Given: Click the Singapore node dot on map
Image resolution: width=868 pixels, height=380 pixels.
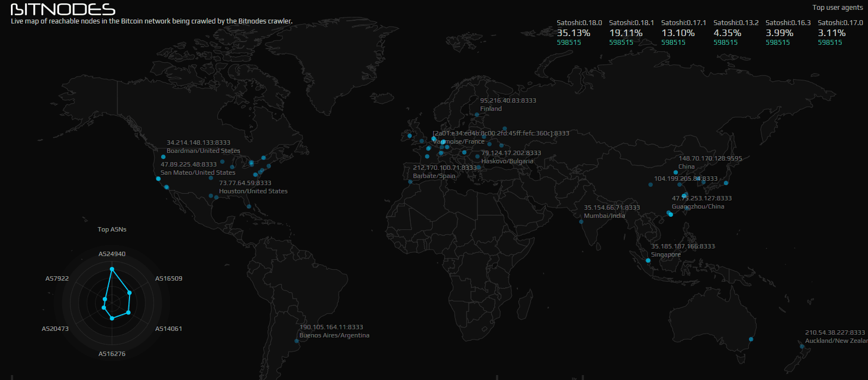Looking at the screenshot, I should click(x=648, y=260).
